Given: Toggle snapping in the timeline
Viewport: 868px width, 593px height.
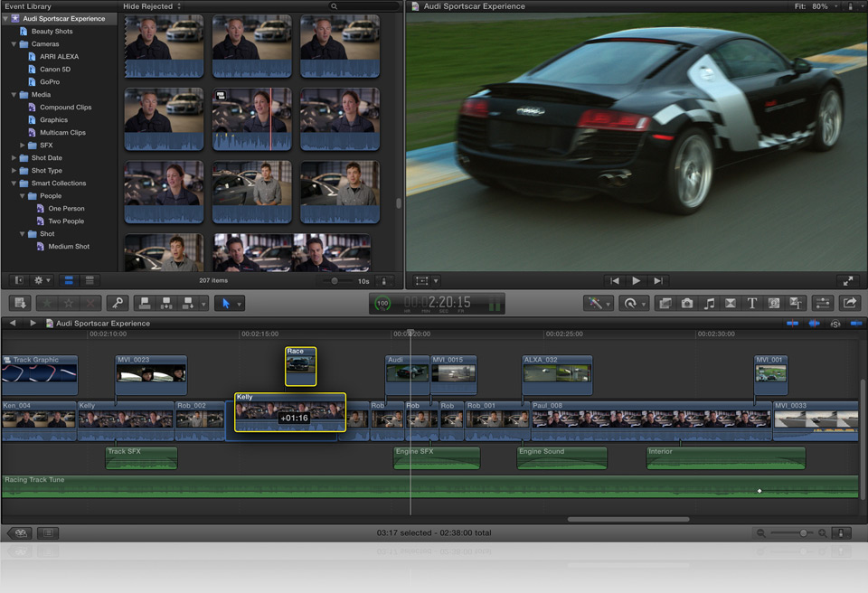Looking at the screenshot, I should pyautogui.click(x=856, y=324).
